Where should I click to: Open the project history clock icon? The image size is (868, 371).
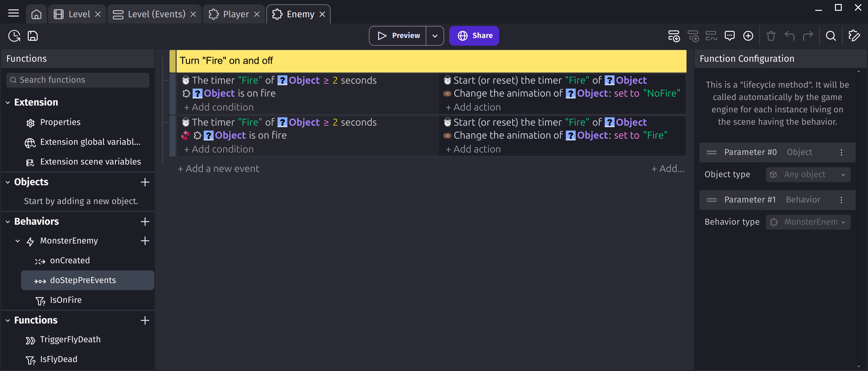tap(14, 36)
